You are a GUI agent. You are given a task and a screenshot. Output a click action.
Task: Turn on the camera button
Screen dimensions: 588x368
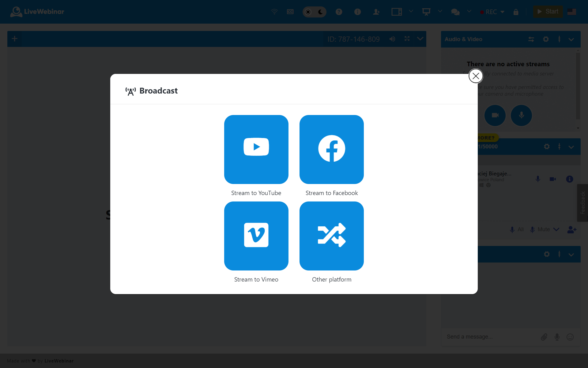(495, 115)
